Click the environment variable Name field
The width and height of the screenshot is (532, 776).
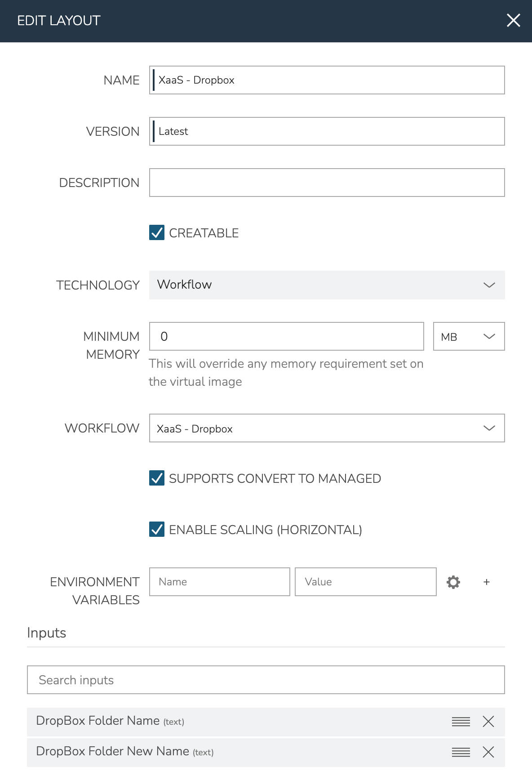point(219,582)
